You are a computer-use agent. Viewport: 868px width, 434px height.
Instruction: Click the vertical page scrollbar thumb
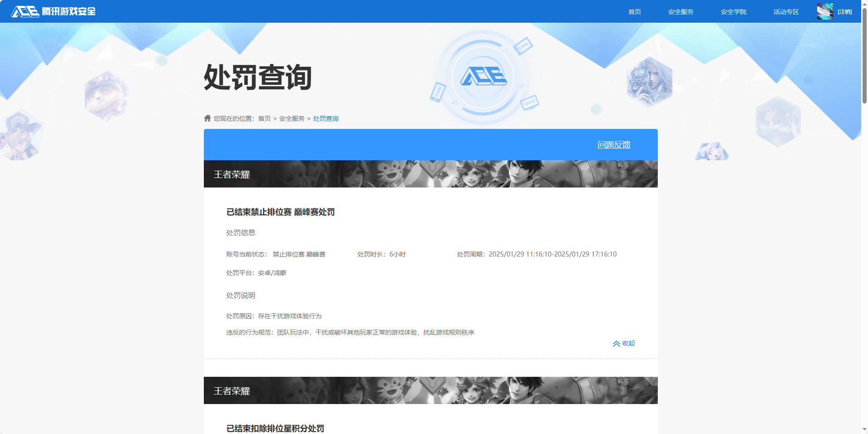(x=864, y=54)
